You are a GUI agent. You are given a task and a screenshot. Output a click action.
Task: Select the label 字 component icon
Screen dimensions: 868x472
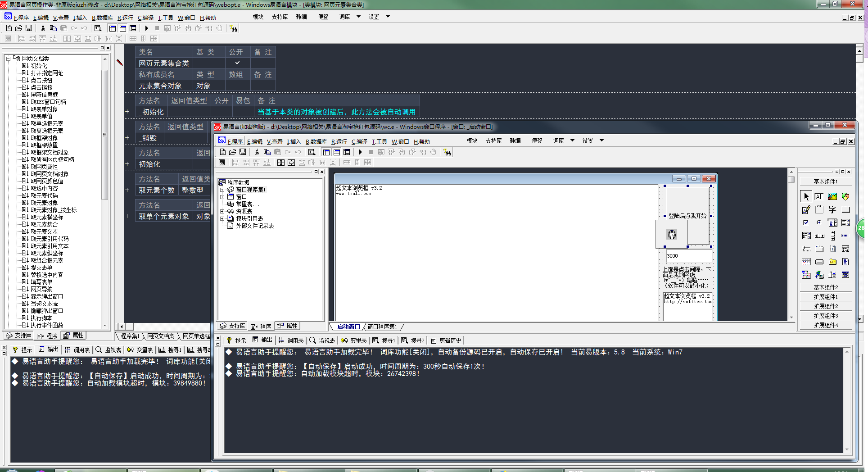pos(832,209)
